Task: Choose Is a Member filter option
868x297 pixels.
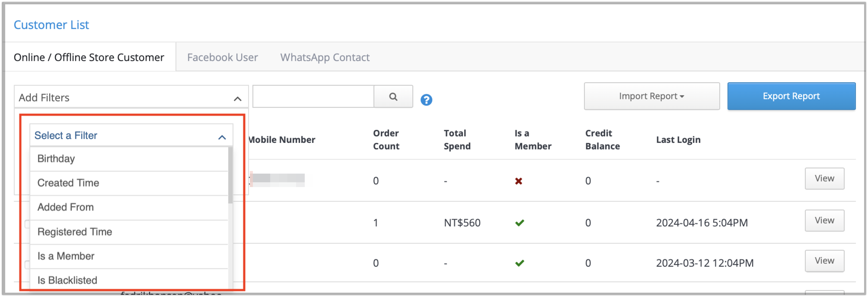Action: [x=129, y=256]
